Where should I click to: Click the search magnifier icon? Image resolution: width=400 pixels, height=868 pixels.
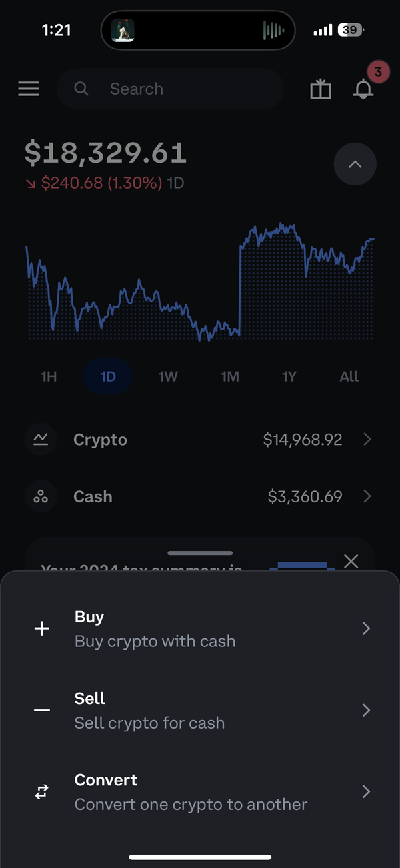(81, 88)
